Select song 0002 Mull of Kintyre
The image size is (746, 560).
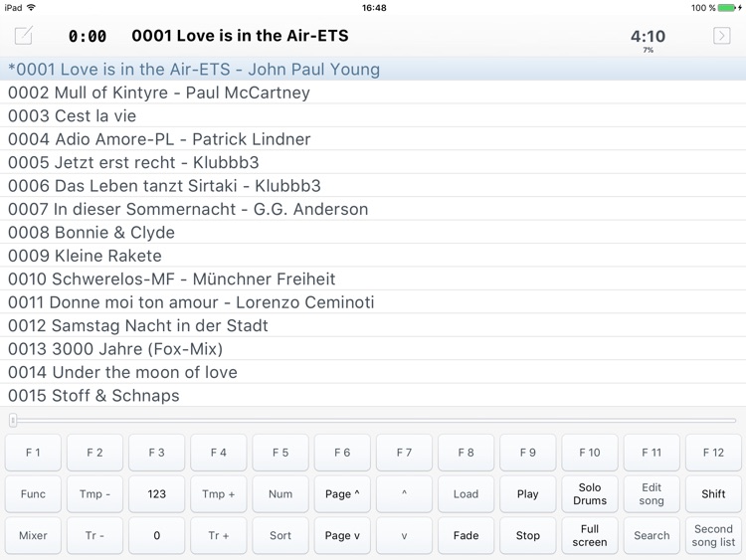click(373, 93)
